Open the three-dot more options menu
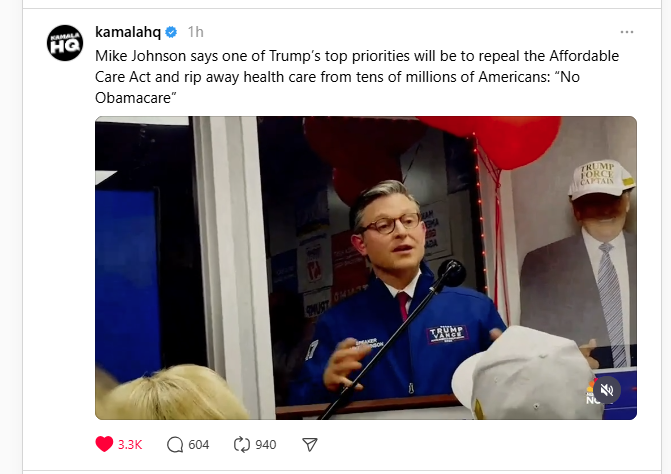 pyautogui.click(x=626, y=32)
